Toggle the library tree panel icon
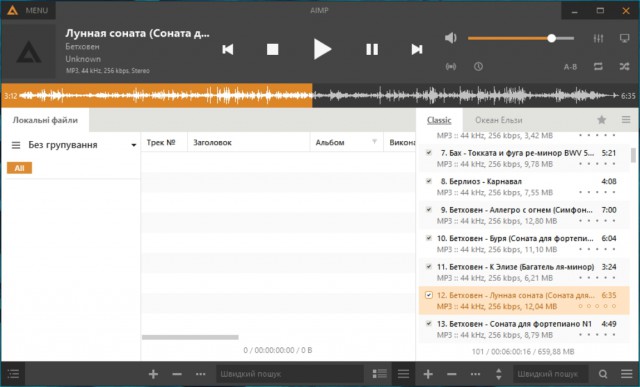This screenshot has width=640, height=387. (x=13, y=374)
